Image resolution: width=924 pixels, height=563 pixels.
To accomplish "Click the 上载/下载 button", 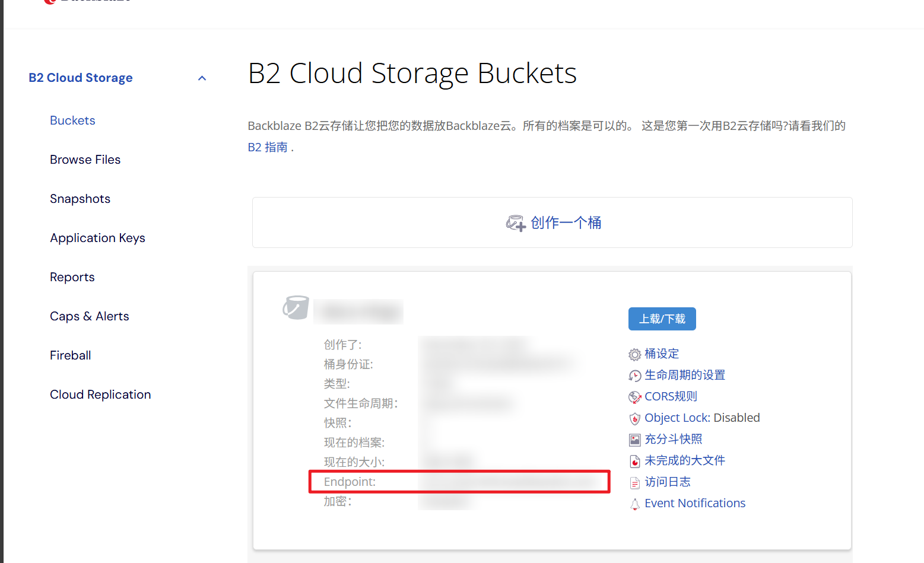I will coord(662,319).
